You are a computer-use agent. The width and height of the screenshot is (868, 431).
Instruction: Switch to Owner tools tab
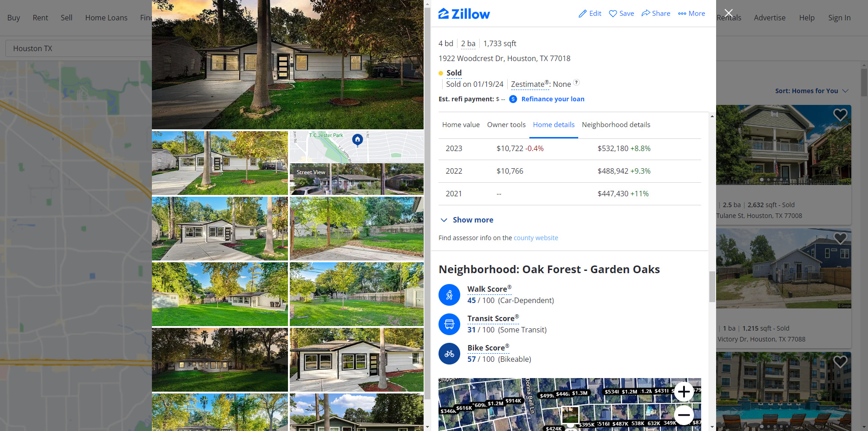[506, 125]
